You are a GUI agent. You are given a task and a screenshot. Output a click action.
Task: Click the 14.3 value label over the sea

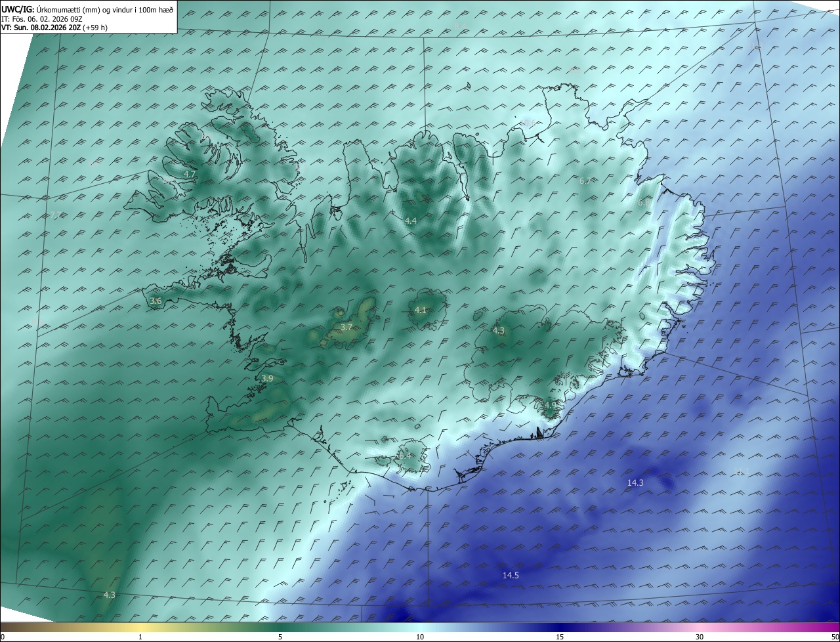(x=635, y=482)
